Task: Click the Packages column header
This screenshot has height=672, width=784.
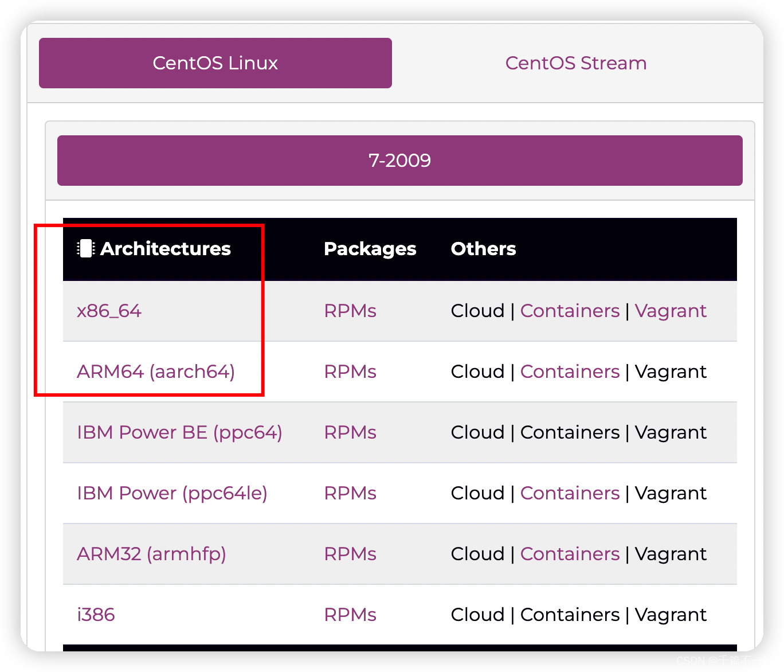Action: point(370,249)
